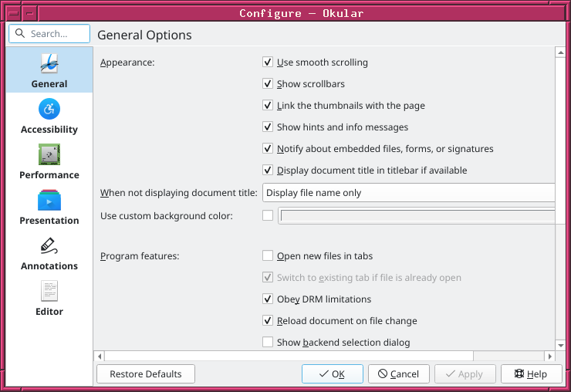Enable Open new files in tabs
Screen dimensions: 571x392
point(268,255)
